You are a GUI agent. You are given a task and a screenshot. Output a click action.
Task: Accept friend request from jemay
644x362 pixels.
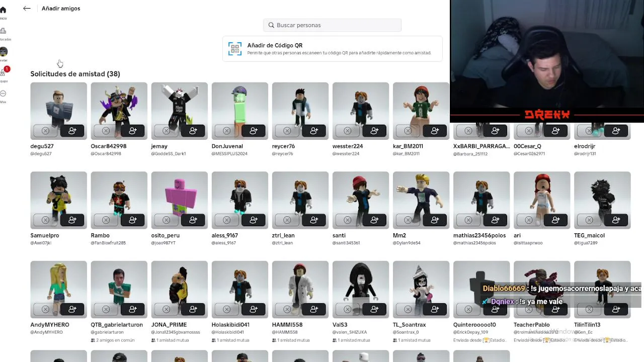tap(193, 131)
